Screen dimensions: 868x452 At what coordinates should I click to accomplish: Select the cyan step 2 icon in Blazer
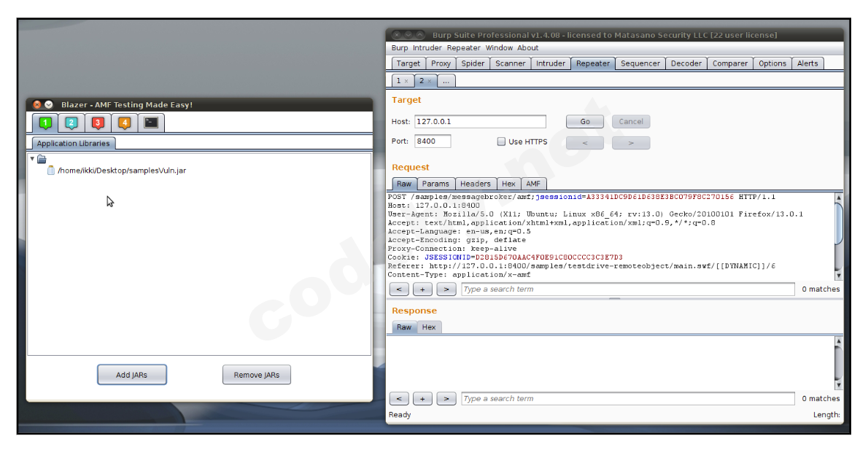pyautogui.click(x=71, y=122)
